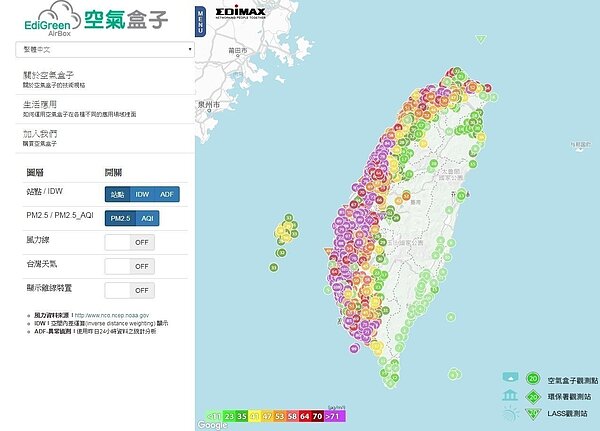Screen dimensions: 600x431
Task: Click the 空氣盒子 title heading
Action: coord(126,20)
